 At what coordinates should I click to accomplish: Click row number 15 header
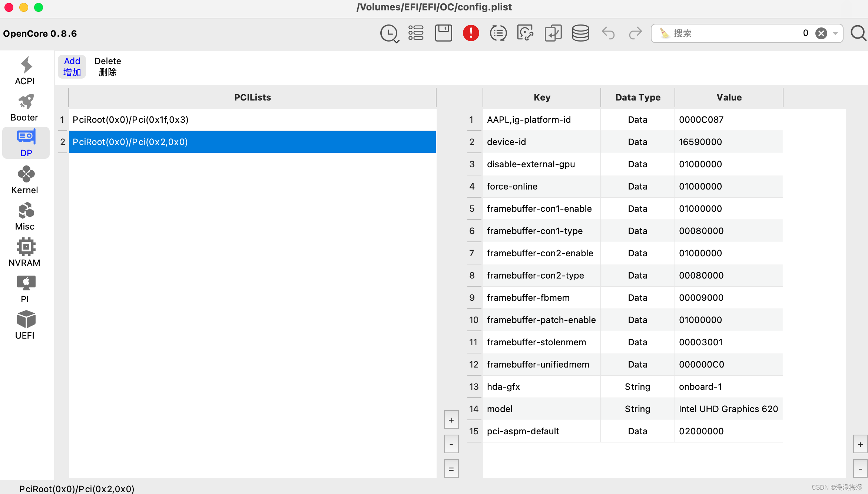[x=474, y=431]
